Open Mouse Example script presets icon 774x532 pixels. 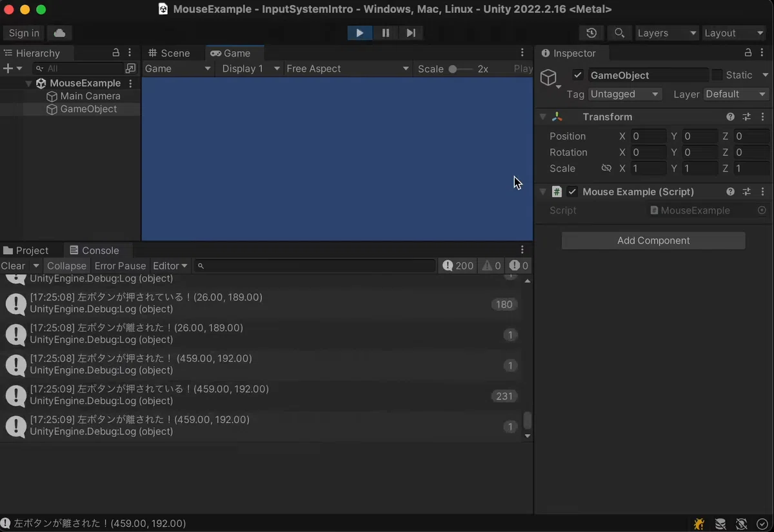click(x=746, y=192)
